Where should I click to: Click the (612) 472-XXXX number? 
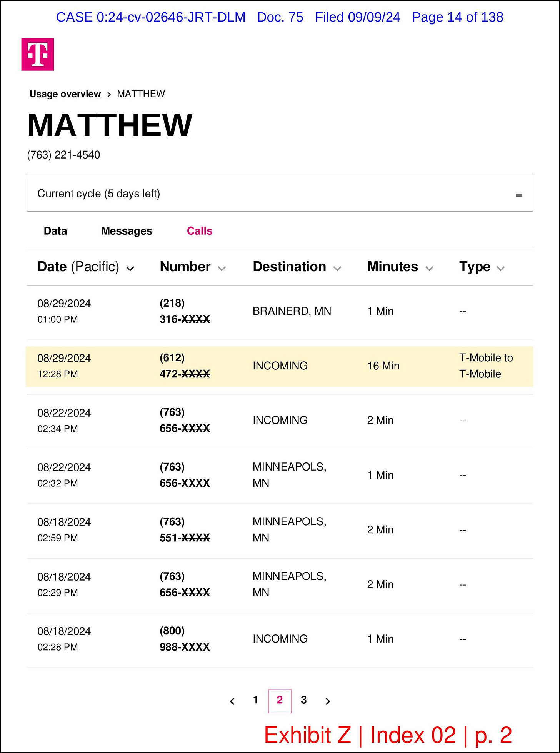pos(185,366)
